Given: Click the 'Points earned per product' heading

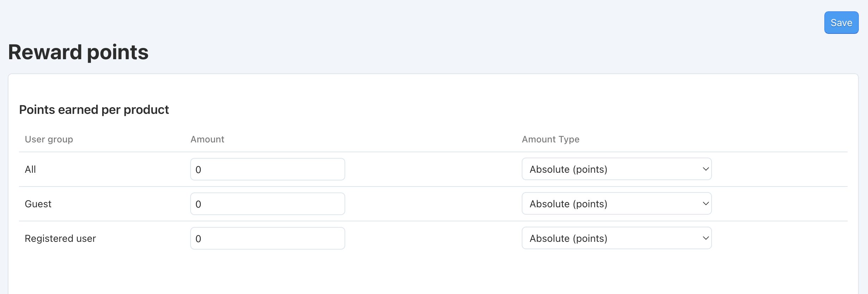Looking at the screenshot, I should click(x=94, y=110).
